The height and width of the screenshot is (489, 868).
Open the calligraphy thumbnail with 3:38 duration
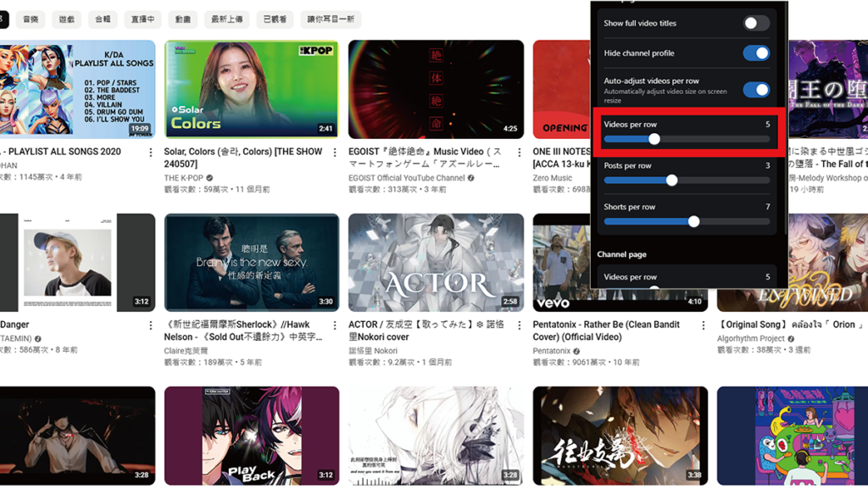click(x=620, y=436)
